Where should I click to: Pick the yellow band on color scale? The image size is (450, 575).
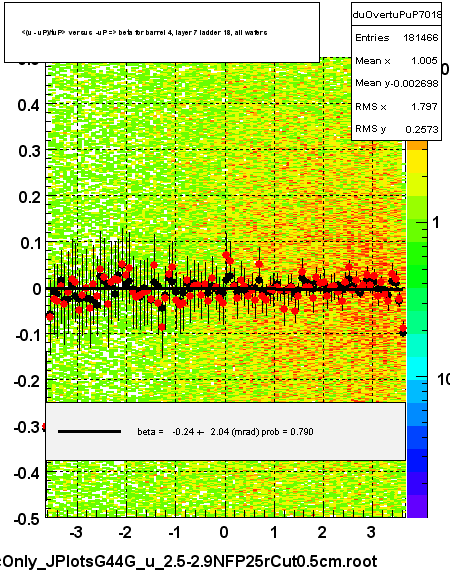[x=417, y=162]
